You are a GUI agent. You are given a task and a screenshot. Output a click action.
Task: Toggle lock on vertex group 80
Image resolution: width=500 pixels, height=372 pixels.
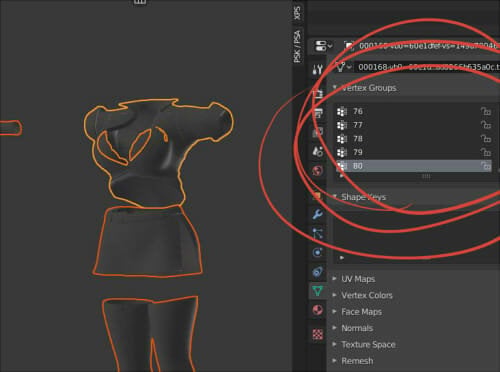[486, 166]
